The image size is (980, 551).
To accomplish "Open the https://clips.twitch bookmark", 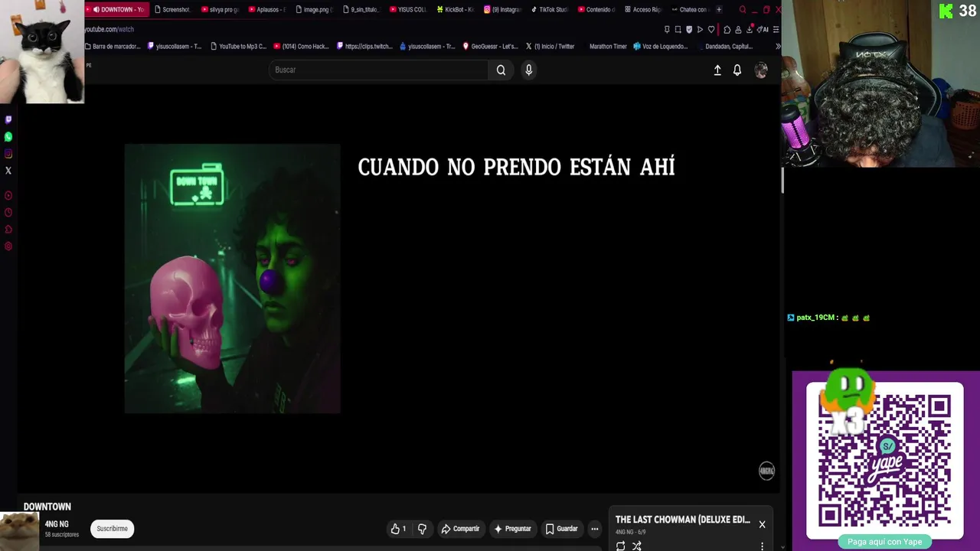I will (x=364, y=46).
